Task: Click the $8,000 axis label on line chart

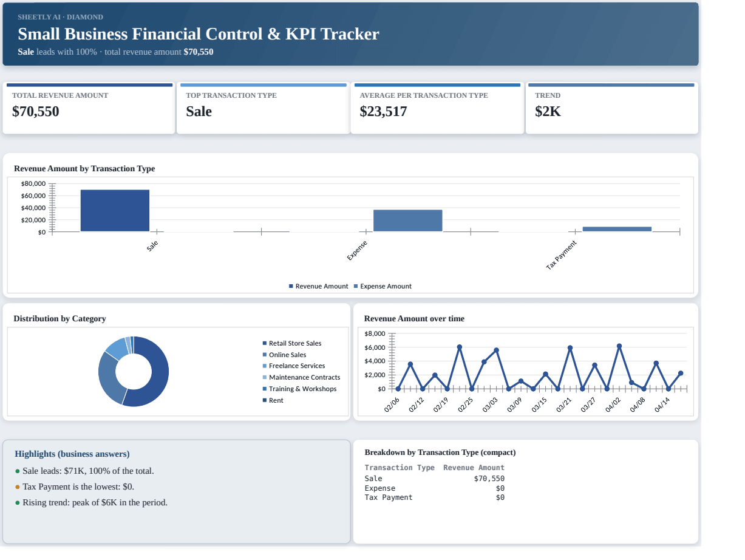Action: point(375,334)
